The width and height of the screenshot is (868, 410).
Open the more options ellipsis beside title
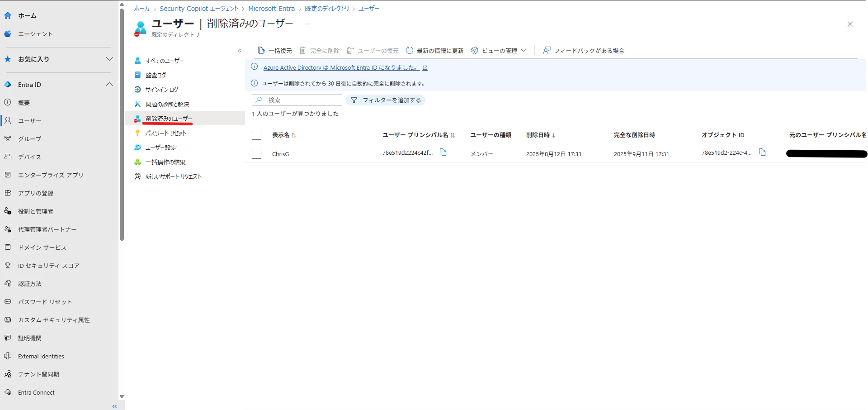308,24
